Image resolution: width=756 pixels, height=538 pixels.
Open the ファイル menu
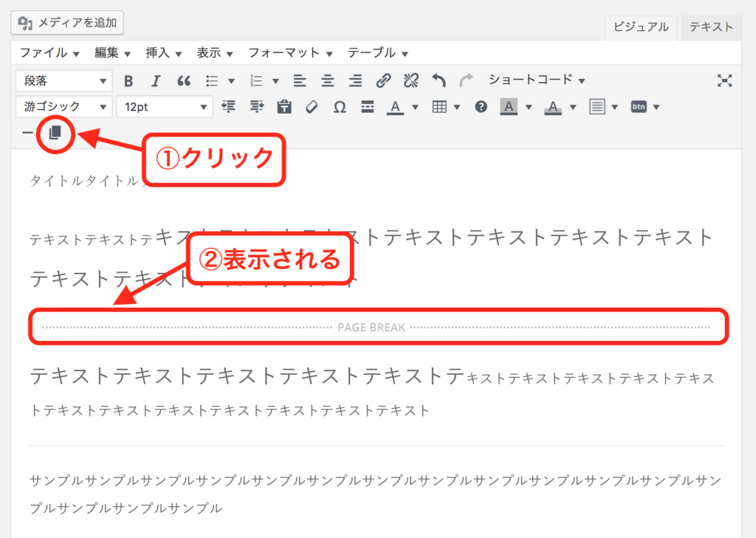49,53
